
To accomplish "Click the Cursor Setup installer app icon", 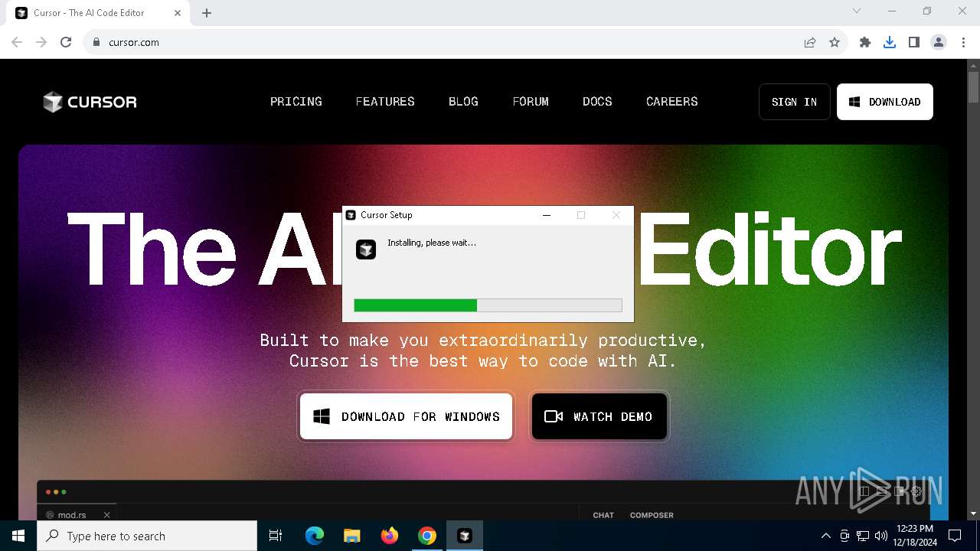I will (366, 249).
